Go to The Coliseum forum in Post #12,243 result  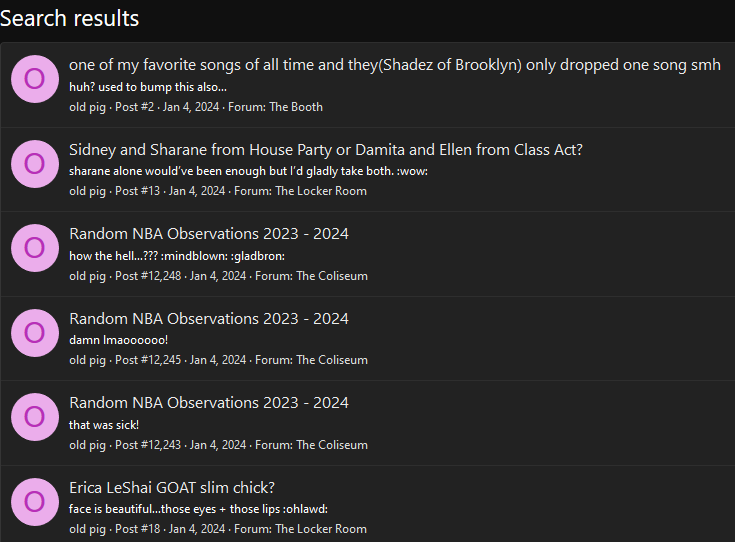332,445
